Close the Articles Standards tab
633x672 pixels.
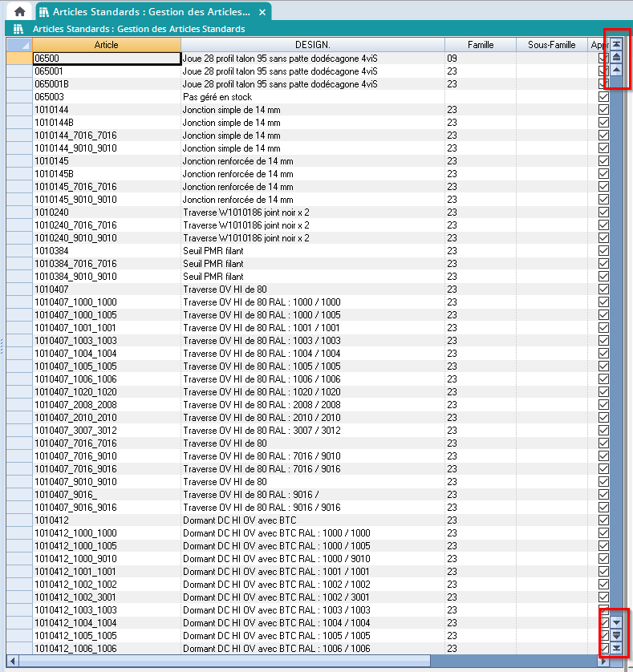tap(262, 13)
